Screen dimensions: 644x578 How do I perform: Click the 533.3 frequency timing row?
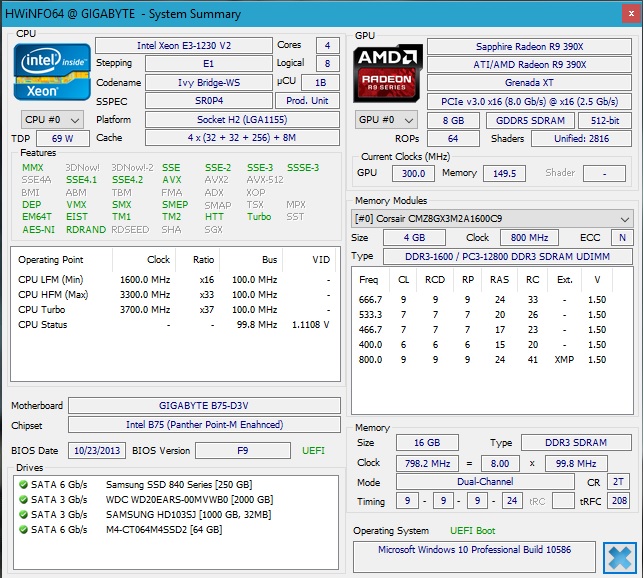tap(483, 315)
